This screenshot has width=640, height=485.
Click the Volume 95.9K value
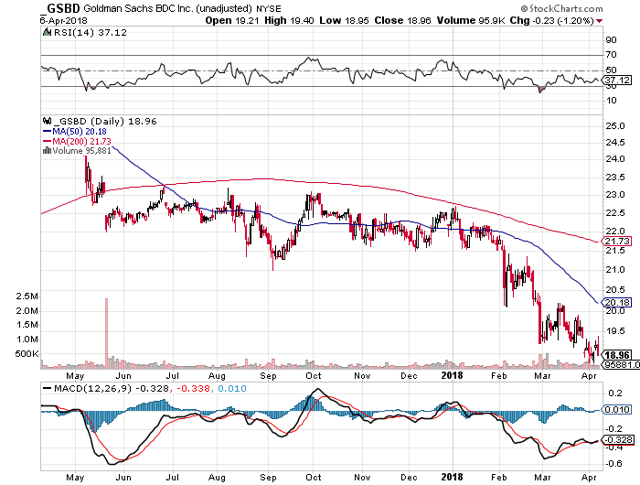(x=471, y=20)
